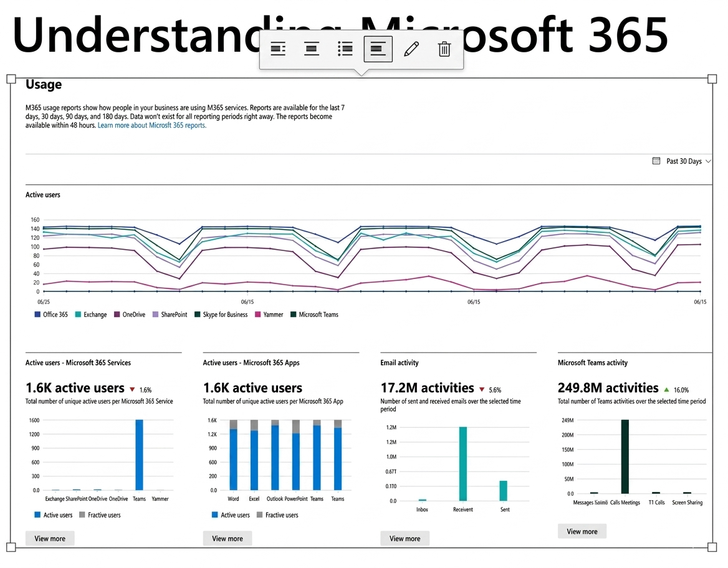This screenshot has width=728, height=568.
Task: Click the bulleted-list style layout icon
Action: (345, 49)
